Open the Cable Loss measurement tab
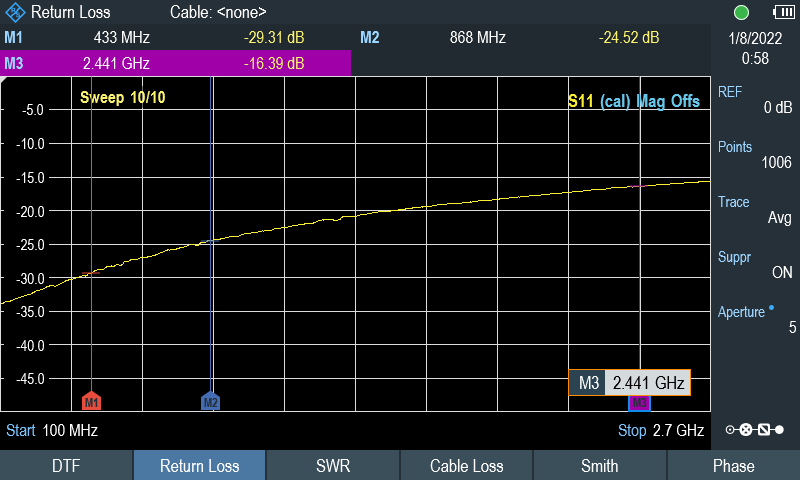This screenshot has width=800, height=480. pyautogui.click(x=466, y=465)
